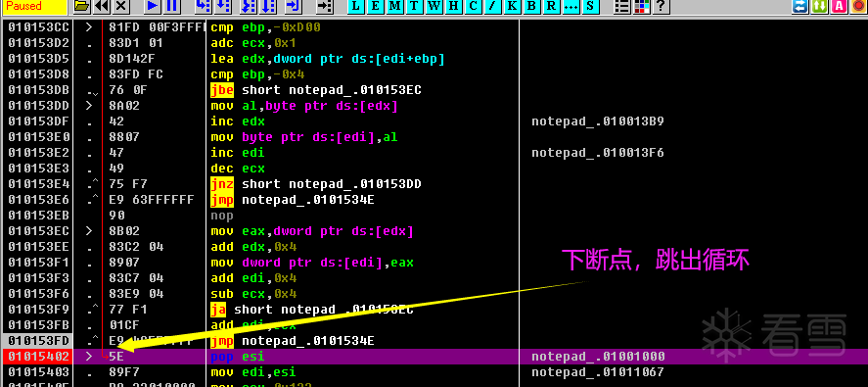Select instruction cmp ebp,-0x4
This screenshot has height=387, width=868.
[258, 73]
